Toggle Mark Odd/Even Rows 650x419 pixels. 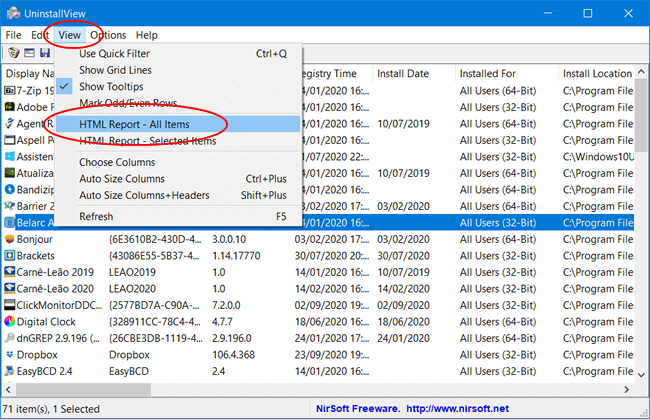(x=125, y=104)
